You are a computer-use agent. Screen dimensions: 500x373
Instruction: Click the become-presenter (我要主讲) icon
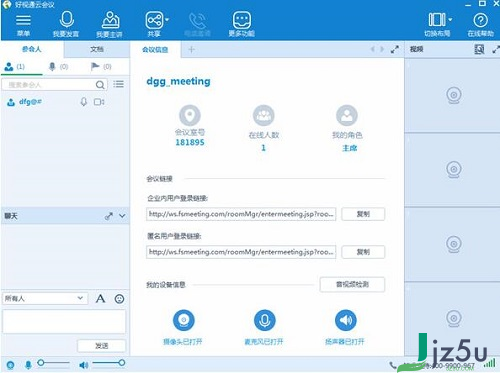(x=110, y=20)
